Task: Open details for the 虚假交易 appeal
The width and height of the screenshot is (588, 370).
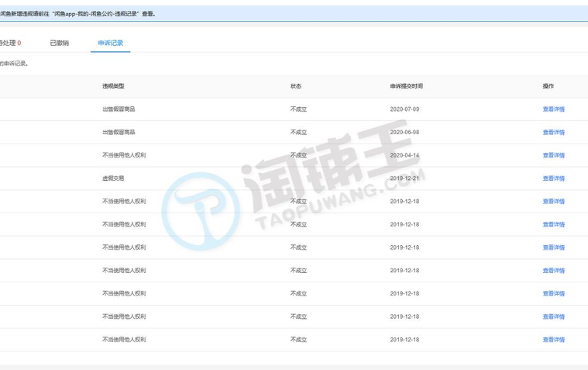Action: coord(553,178)
